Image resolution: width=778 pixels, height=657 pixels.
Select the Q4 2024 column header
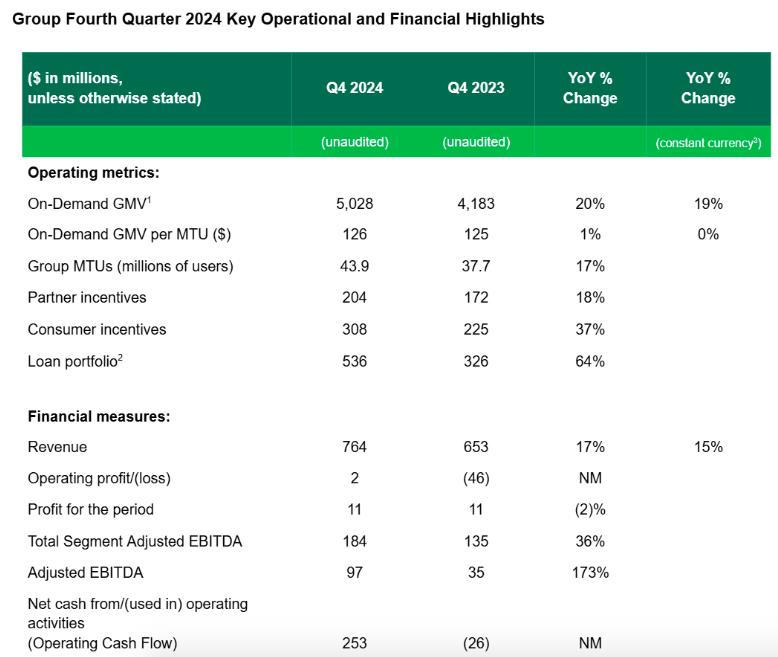click(354, 87)
